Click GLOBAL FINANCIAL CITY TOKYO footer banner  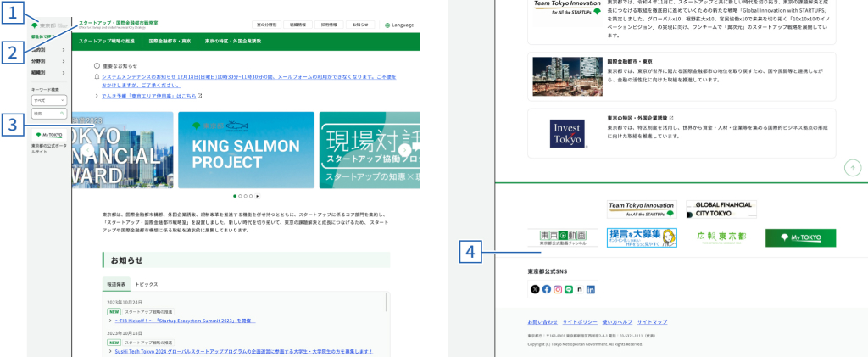721,209
